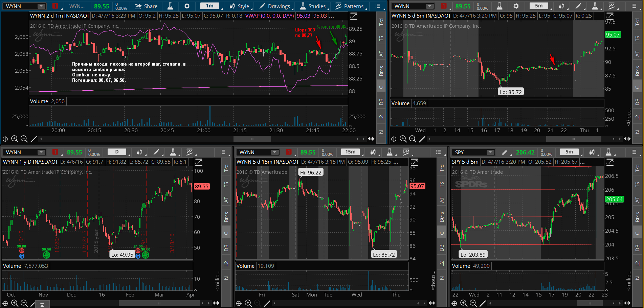Zoom out on the WYNN daily chart
644x308 pixels.
pos(24,303)
